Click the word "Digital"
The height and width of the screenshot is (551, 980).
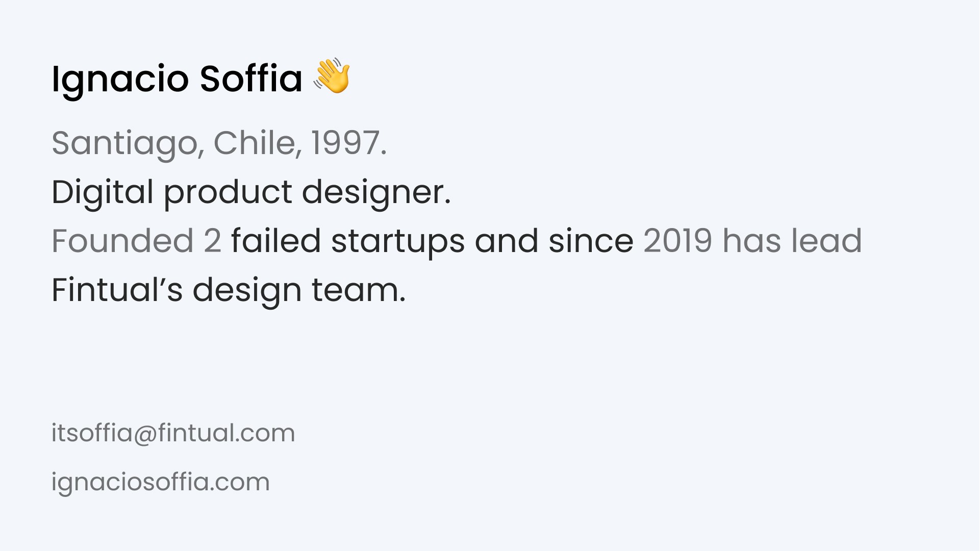coord(103,193)
